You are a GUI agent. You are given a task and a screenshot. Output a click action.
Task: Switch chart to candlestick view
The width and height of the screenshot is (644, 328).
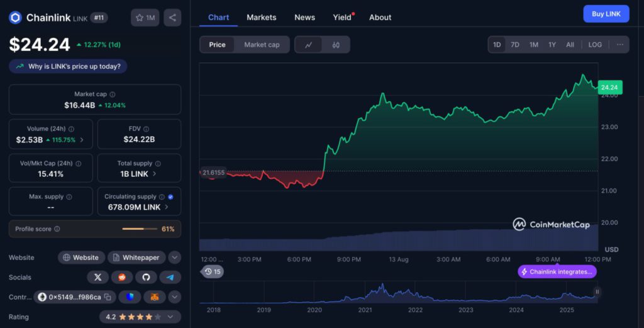point(336,45)
